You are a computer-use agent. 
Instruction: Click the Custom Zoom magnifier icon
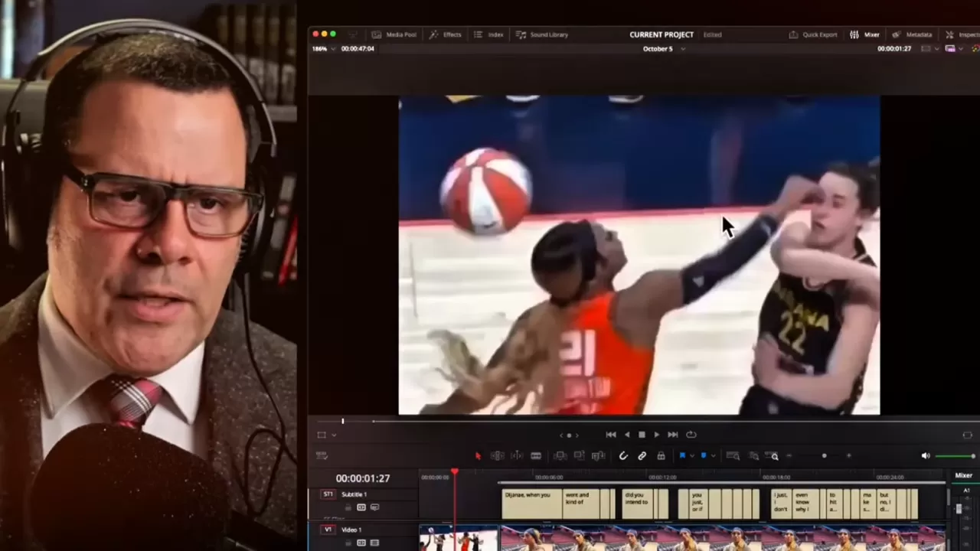coord(773,456)
